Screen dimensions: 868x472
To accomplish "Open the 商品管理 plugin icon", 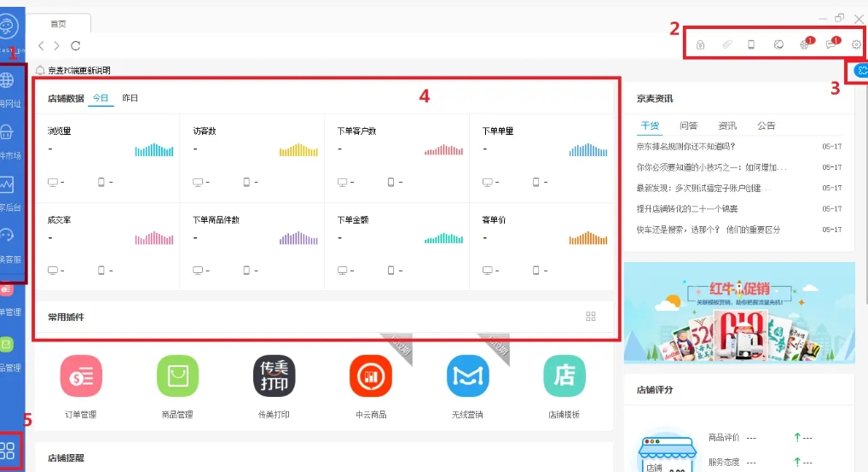I will (x=177, y=376).
